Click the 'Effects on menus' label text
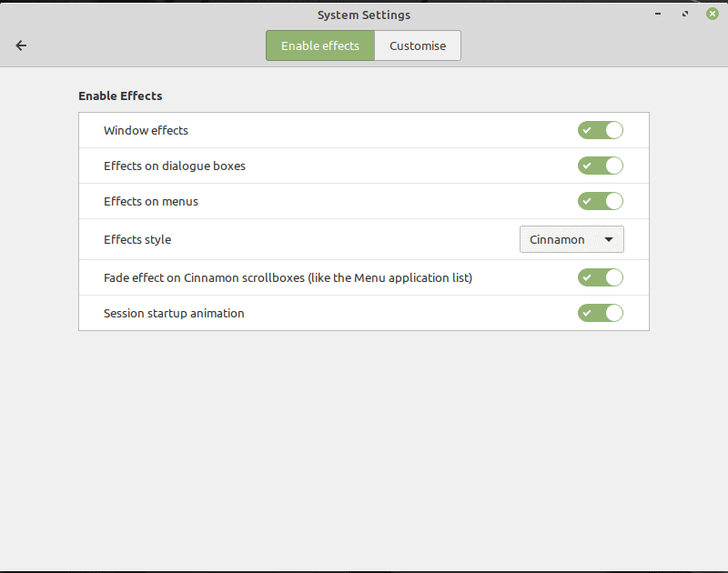Image resolution: width=728 pixels, height=573 pixels. point(151,201)
